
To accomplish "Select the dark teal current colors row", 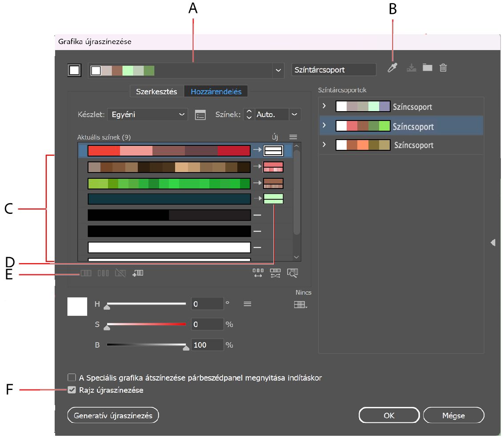I will [x=169, y=199].
